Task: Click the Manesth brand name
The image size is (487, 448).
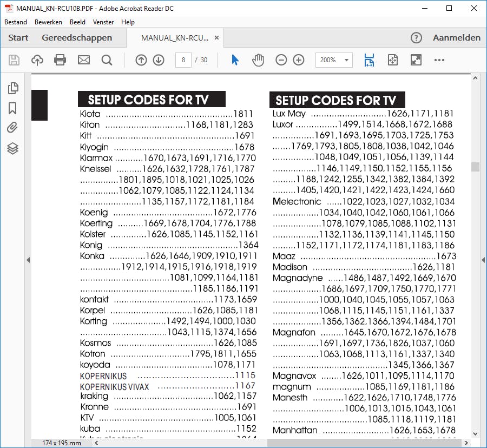Action: [290, 397]
